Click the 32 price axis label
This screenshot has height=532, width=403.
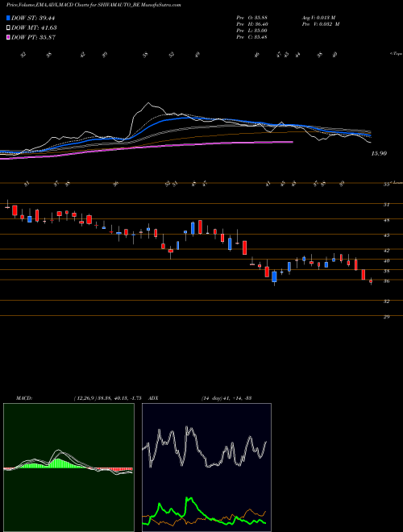[386, 301]
